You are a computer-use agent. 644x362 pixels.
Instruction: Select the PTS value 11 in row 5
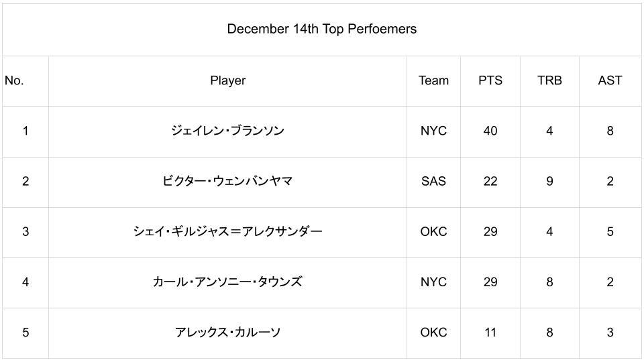click(x=490, y=332)
